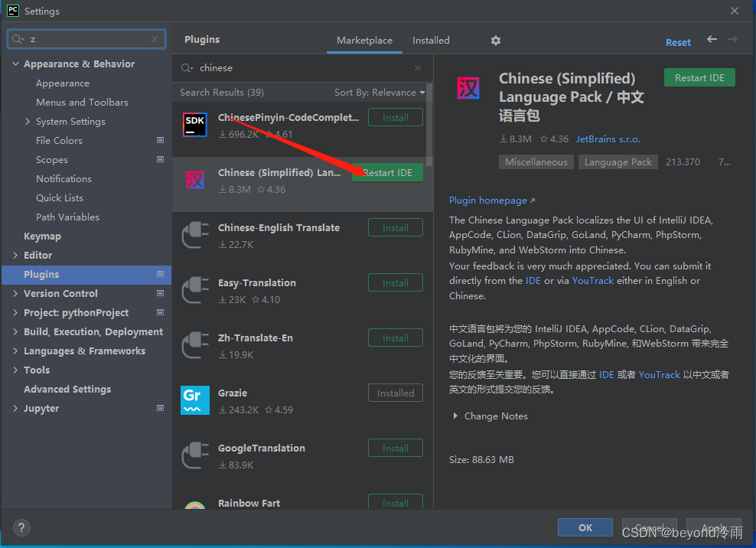
Task: Expand Editor settings node
Action: click(x=15, y=255)
